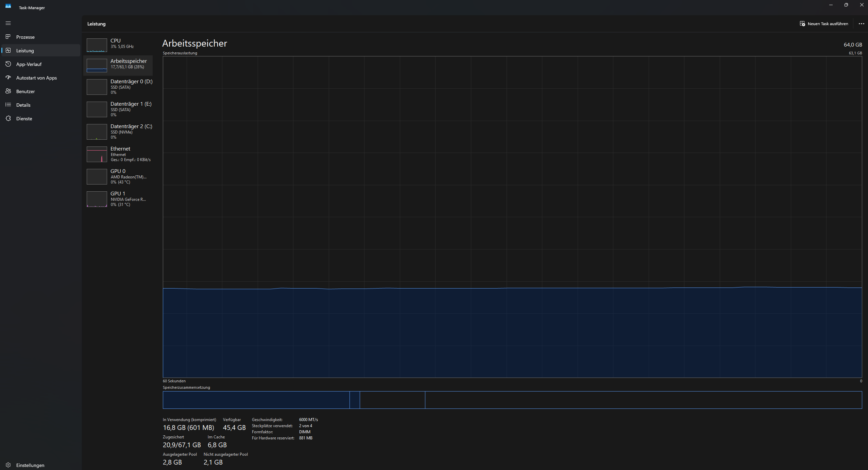Open the Dienste services icon
Image resolution: width=868 pixels, height=470 pixels.
click(8, 118)
